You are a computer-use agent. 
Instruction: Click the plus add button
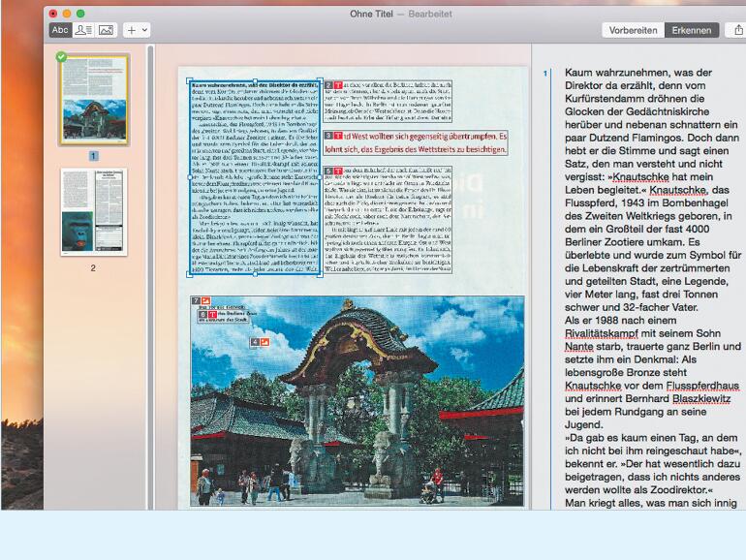pyautogui.click(x=132, y=30)
